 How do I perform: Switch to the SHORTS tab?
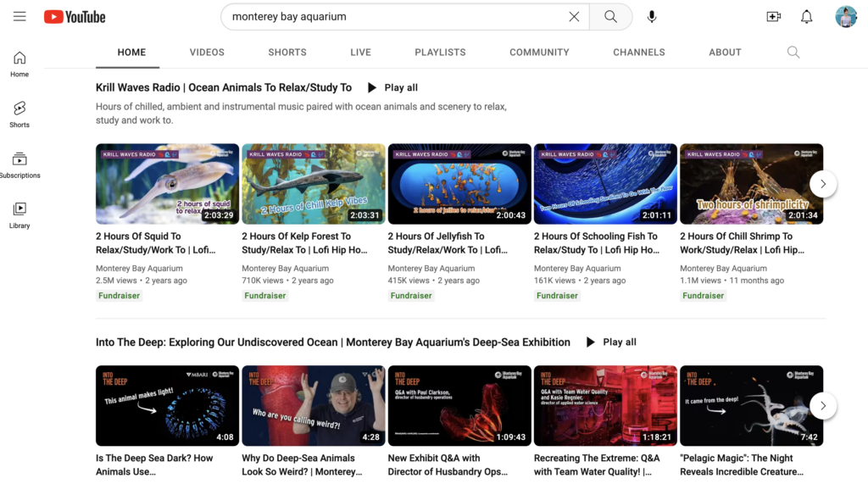(x=287, y=52)
